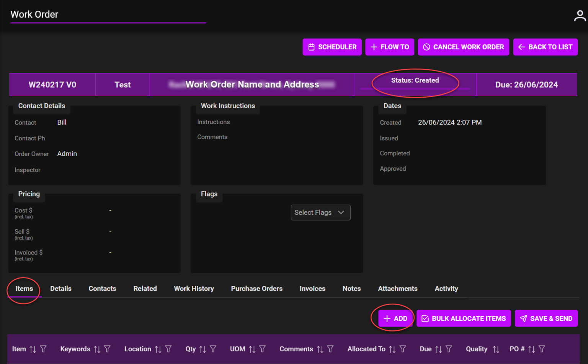Click the back arrow icon on Back to List
The width and height of the screenshot is (588, 364).
tap(521, 47)
